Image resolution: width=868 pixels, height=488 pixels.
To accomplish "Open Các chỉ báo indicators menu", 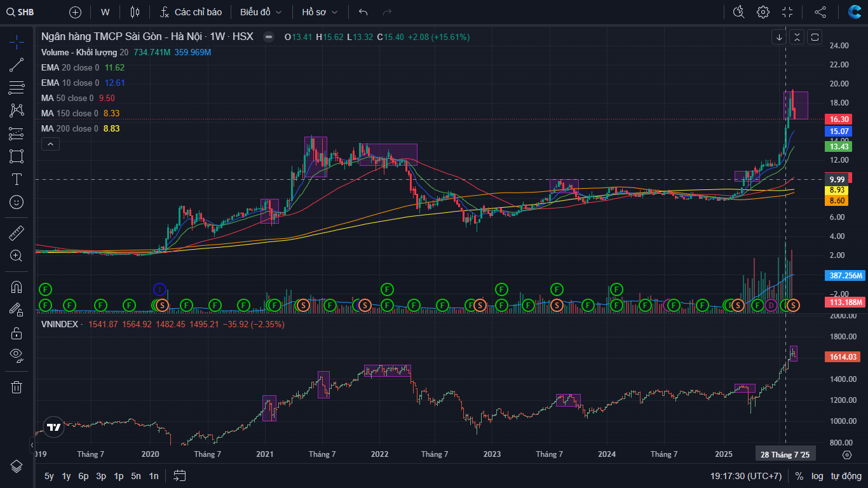I will pos(191,12).
